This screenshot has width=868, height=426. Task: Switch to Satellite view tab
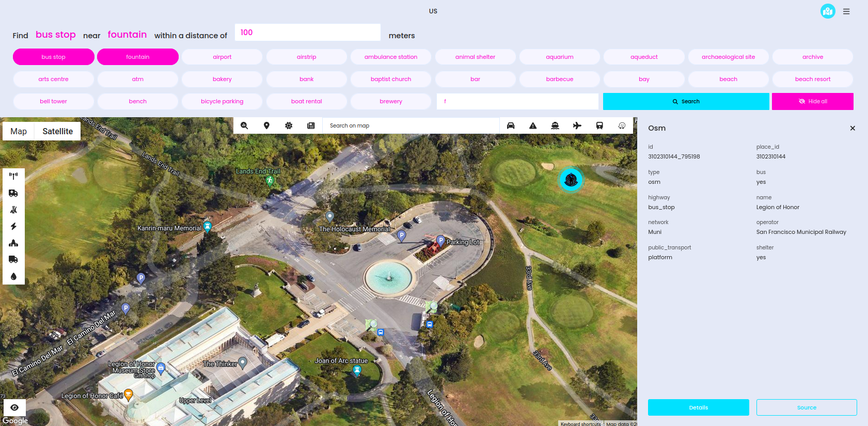pos(58,131)
